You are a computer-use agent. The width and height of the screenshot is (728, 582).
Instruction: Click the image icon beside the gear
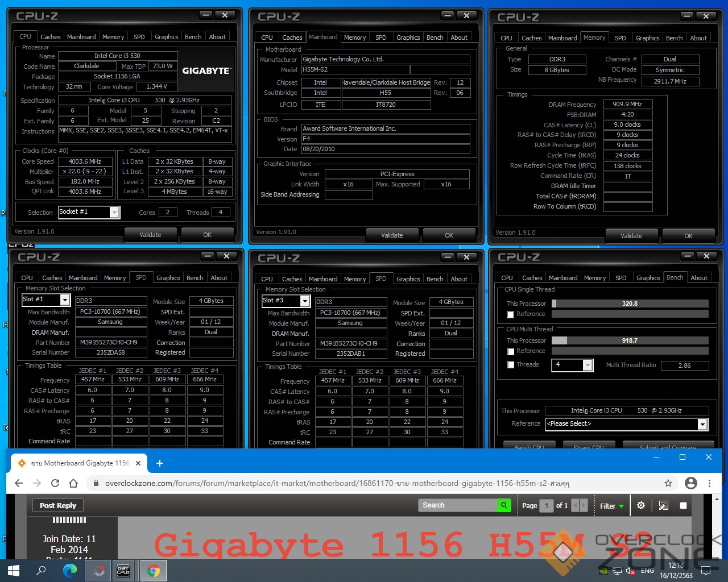click(x=663, y=505)
